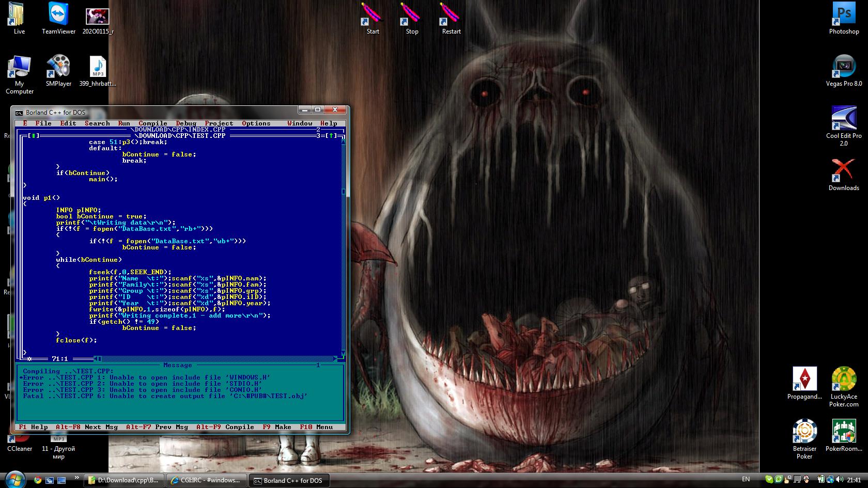Click the Message window title
Viewport: 868px width, 488px height.
click(x=178, y=365)
